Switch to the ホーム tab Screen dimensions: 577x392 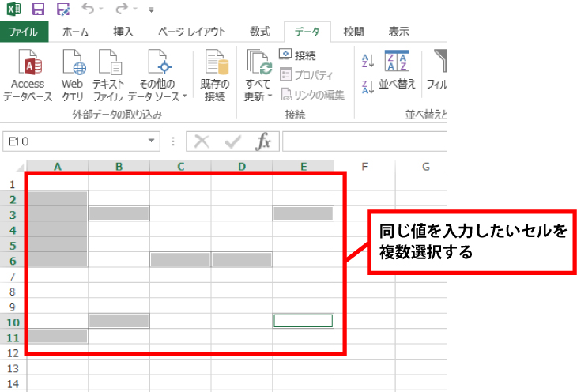75,32
